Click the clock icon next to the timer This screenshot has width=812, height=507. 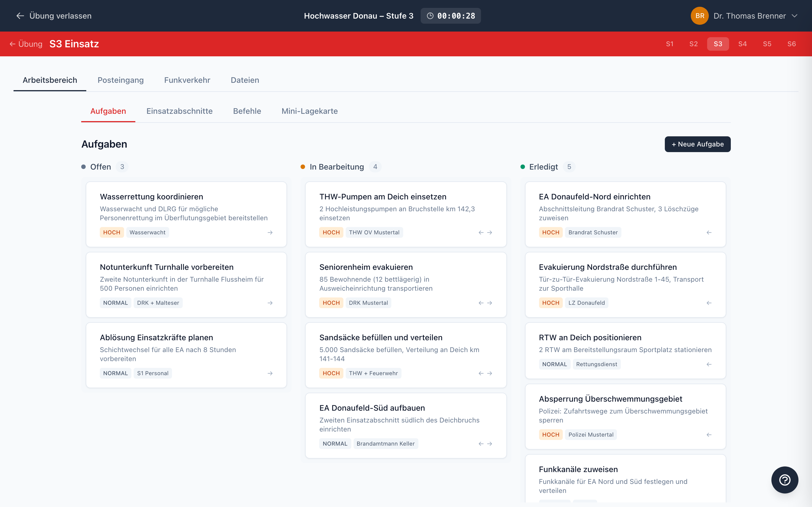(431, 15)
